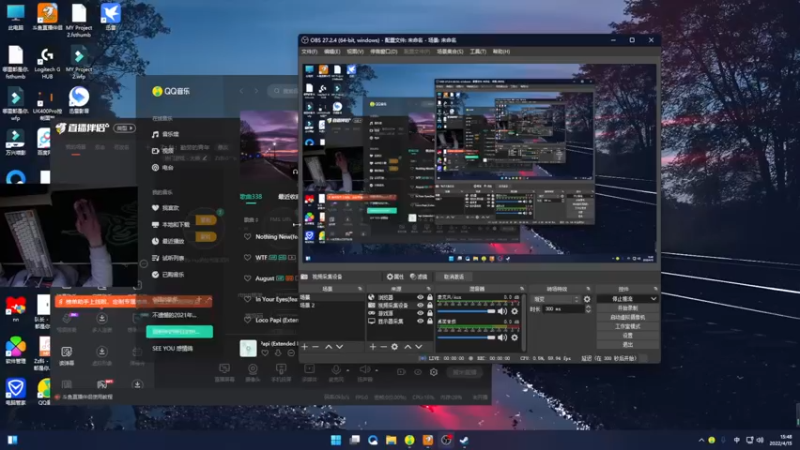Click the microphone icon in streaming toolbar
Image resolution: width=800 pixels, height=450 pixels.
[x=336, y=369]
